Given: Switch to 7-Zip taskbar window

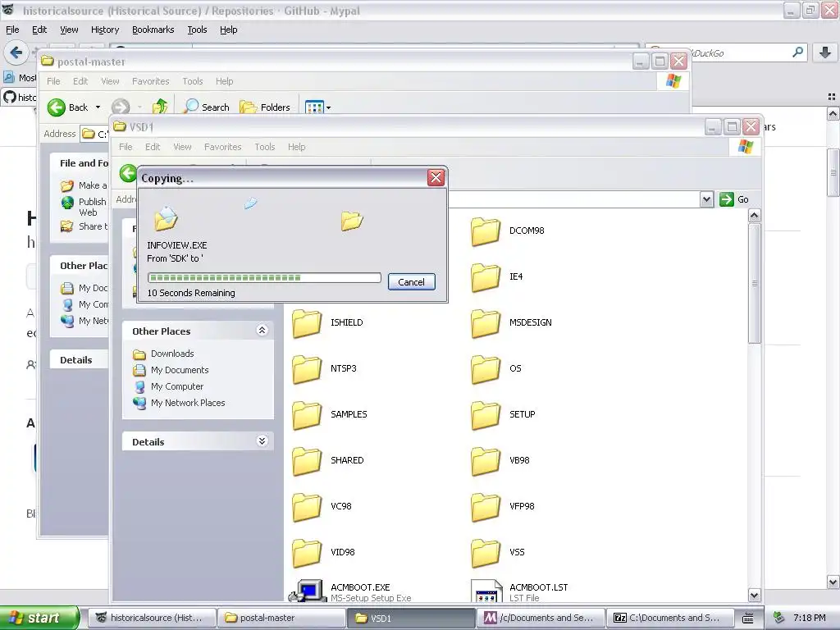Looking at the screenshot, I should click(x=670, y=618).
